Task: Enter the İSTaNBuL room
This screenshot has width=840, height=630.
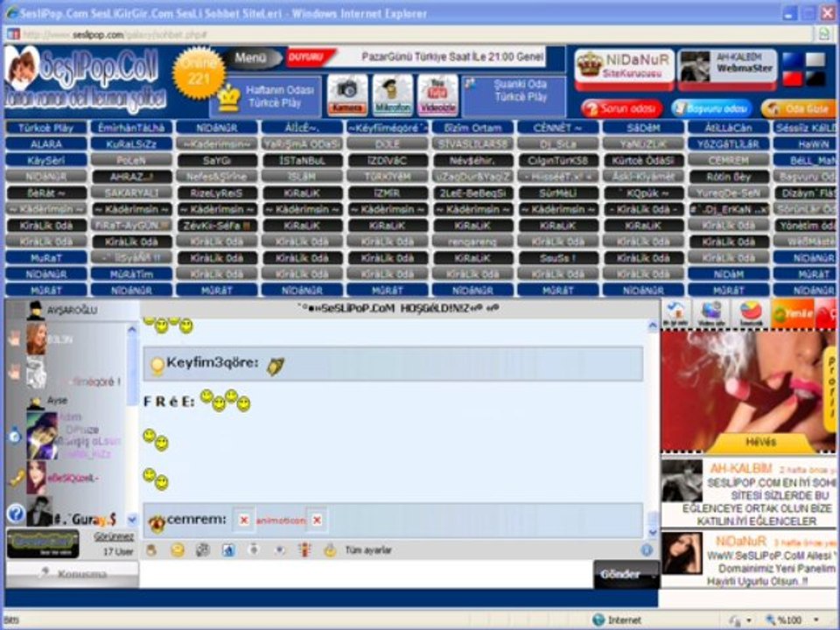Action: (x=302, y=159)
